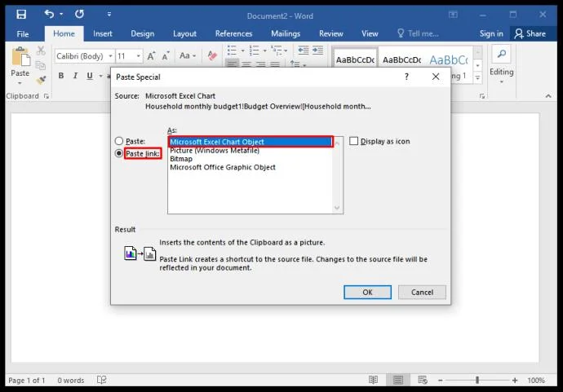Click the Decrease Font Size icon
The height and width of the screenshot is (392, 563).
pyautogui.click(x=166, y=56)
